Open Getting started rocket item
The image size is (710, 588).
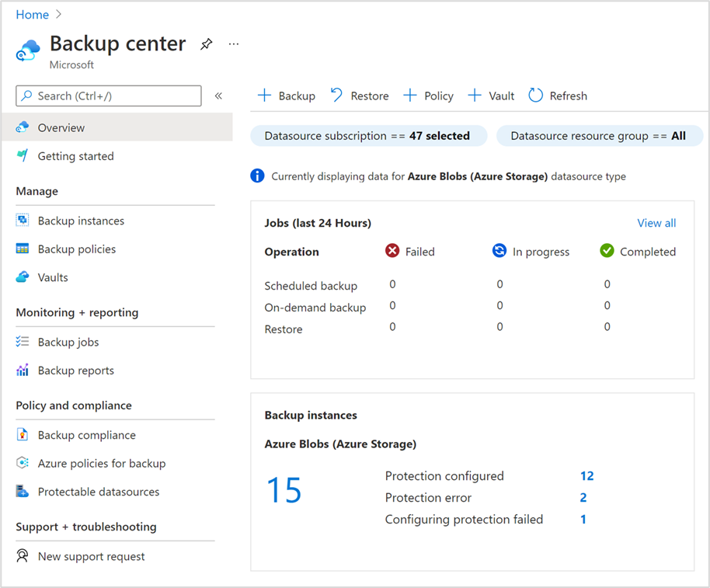coord(23,156)
